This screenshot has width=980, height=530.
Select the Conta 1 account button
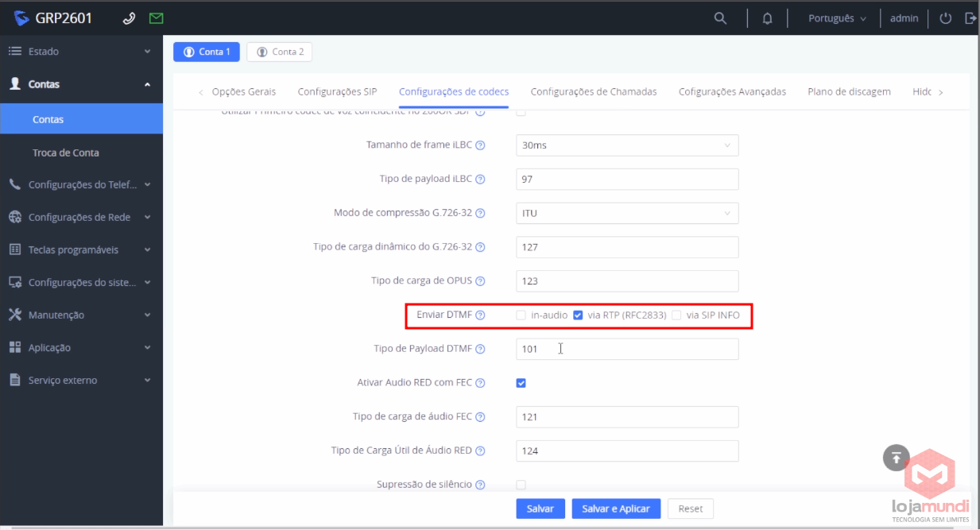point(207,52)
